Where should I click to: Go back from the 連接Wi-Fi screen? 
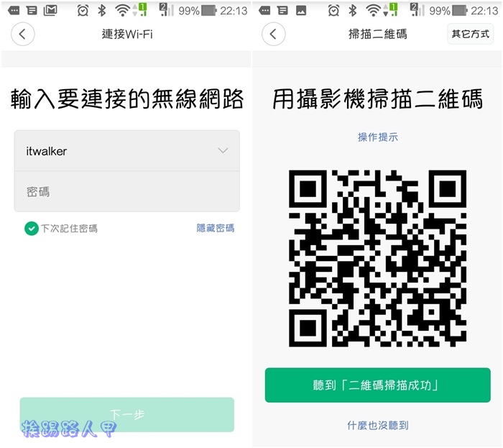coord(23,34)
